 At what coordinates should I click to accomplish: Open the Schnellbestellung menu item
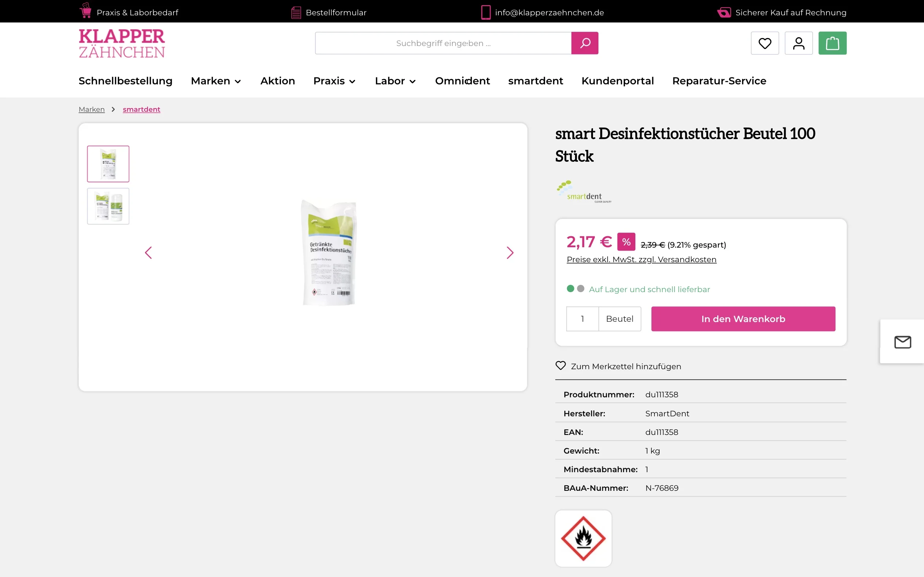[x=126, y=81]
